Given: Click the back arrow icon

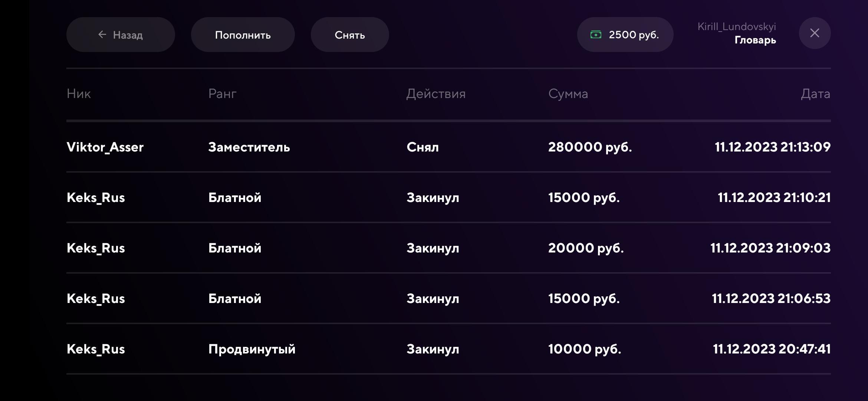Looking at the screenshot, I should [102, 35].
